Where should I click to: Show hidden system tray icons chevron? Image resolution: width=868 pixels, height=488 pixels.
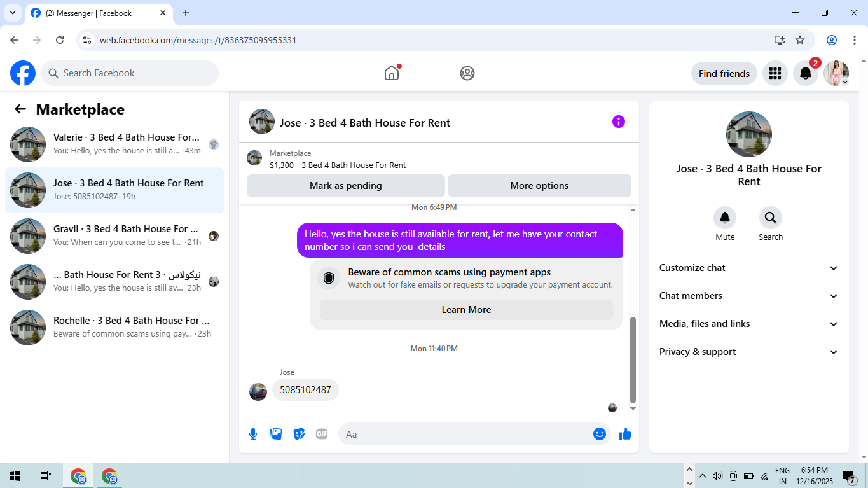pos(703,476)
